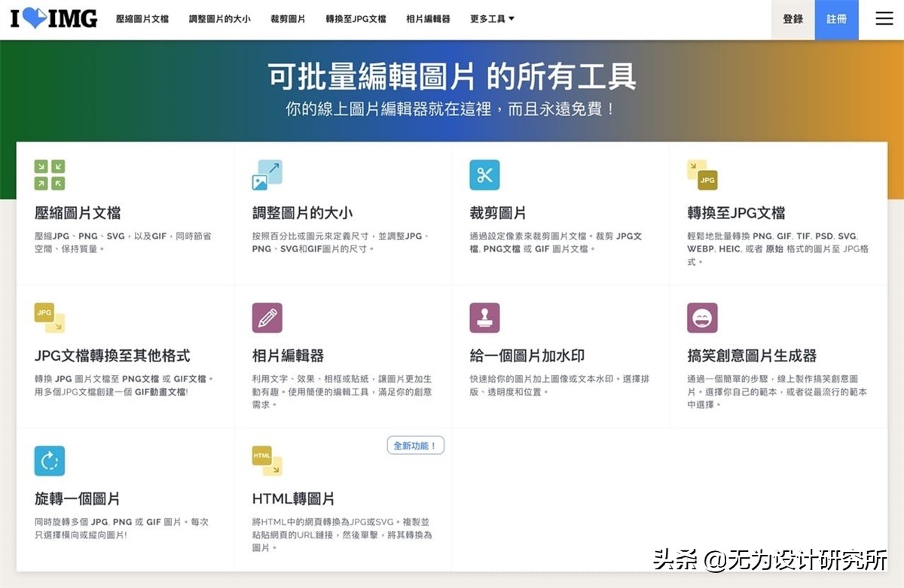904x588 pixels.
Task: Open 轉換至JPG文檔 from the navigation bar
Action: pos(356,19)
